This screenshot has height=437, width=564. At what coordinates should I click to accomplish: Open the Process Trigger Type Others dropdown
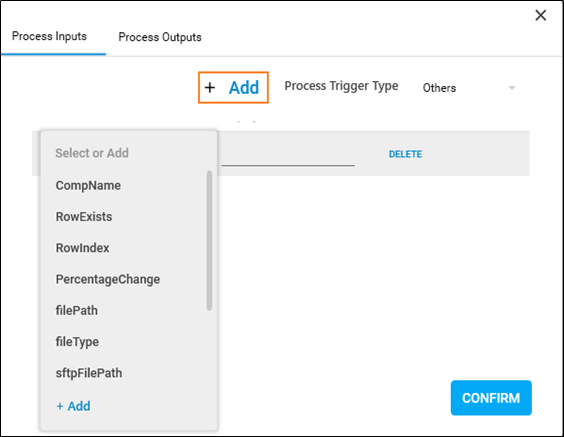coord(469,88)
